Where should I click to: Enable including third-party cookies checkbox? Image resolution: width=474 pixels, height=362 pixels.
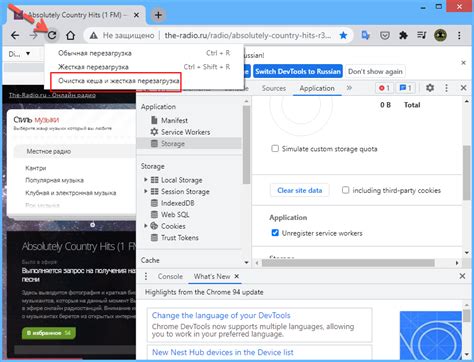point(346,190)
